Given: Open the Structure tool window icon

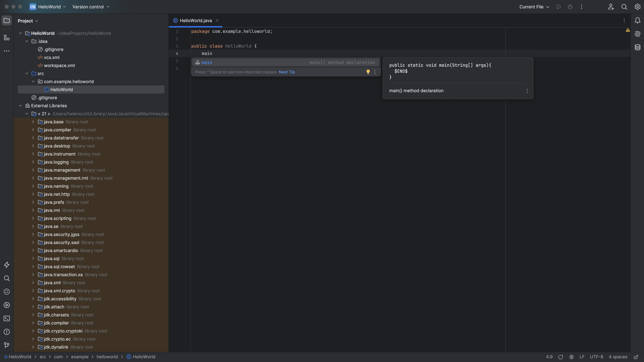Looking at the screenshot, I should coord(7,38).
